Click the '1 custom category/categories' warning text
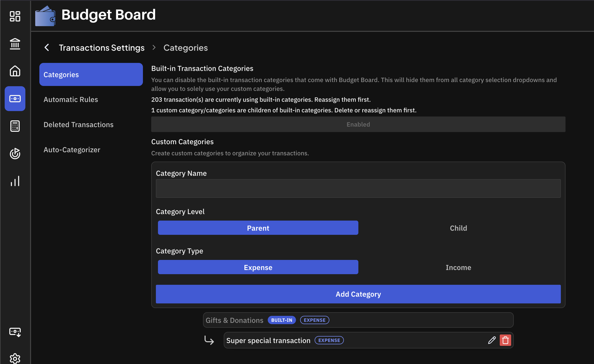 [284, 110]
